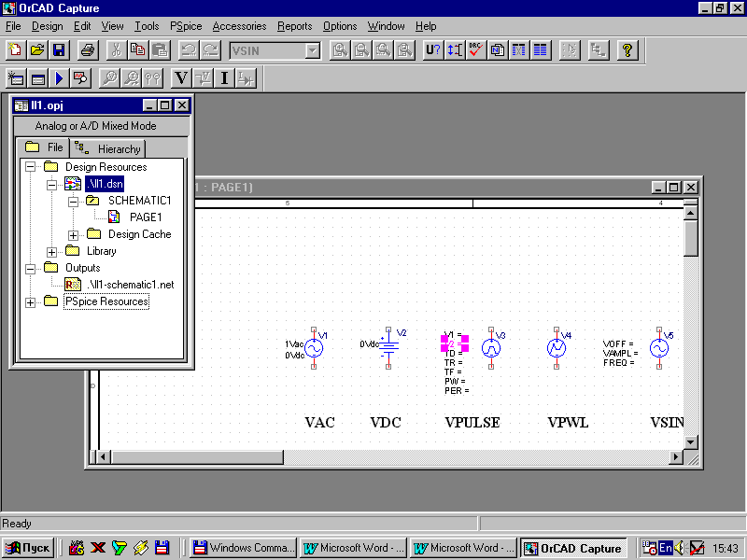Switch to the Hierarchy tab
Screen dimensions: 747x560
(x=107, y=148)
